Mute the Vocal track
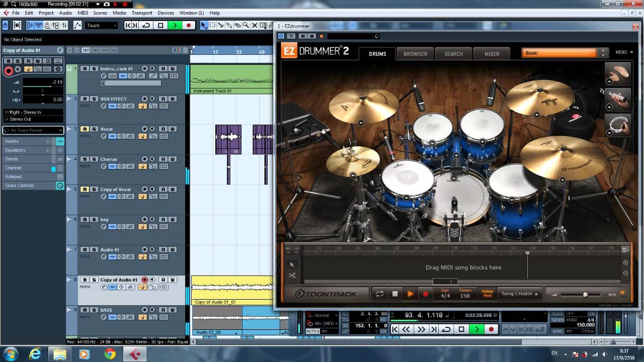This screenshot has width=644, height=362. pyautogui.click(x=85, y=129)
